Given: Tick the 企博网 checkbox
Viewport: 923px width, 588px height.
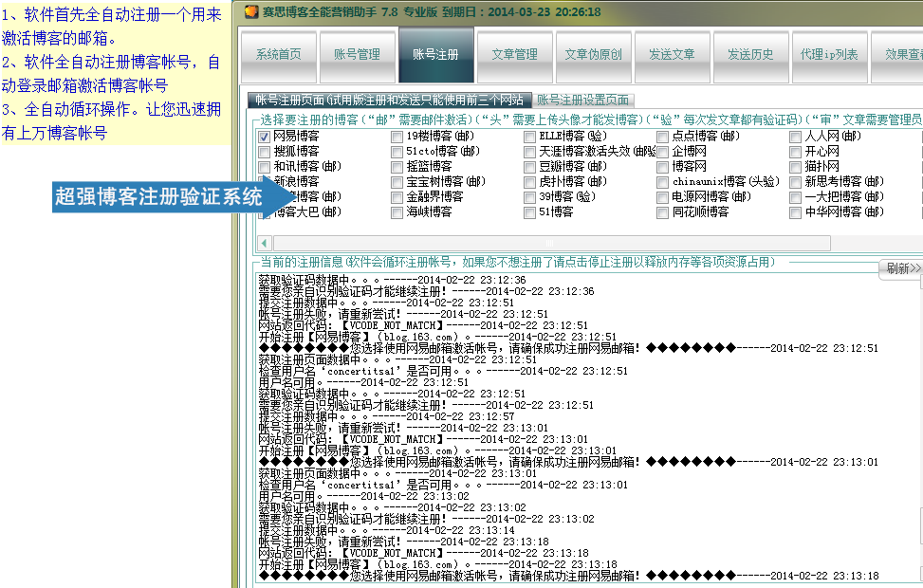Looking at the screenshot, I should [x=663, y=152].
